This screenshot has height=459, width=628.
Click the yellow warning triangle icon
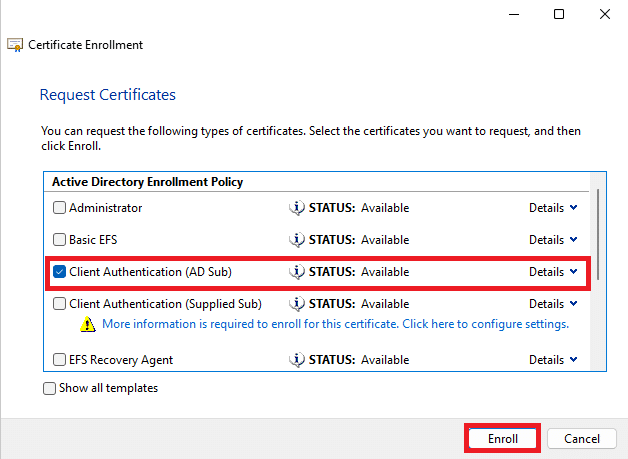point(88,325)
